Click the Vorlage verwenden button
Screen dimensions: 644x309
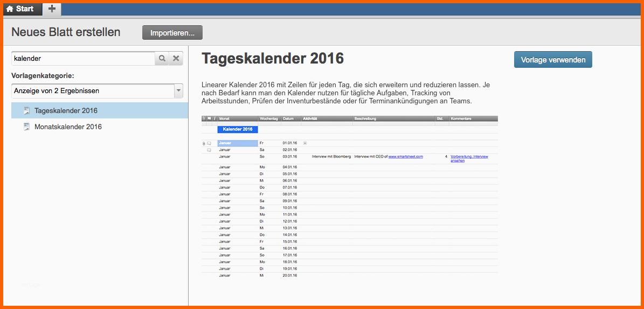[553, 60]
